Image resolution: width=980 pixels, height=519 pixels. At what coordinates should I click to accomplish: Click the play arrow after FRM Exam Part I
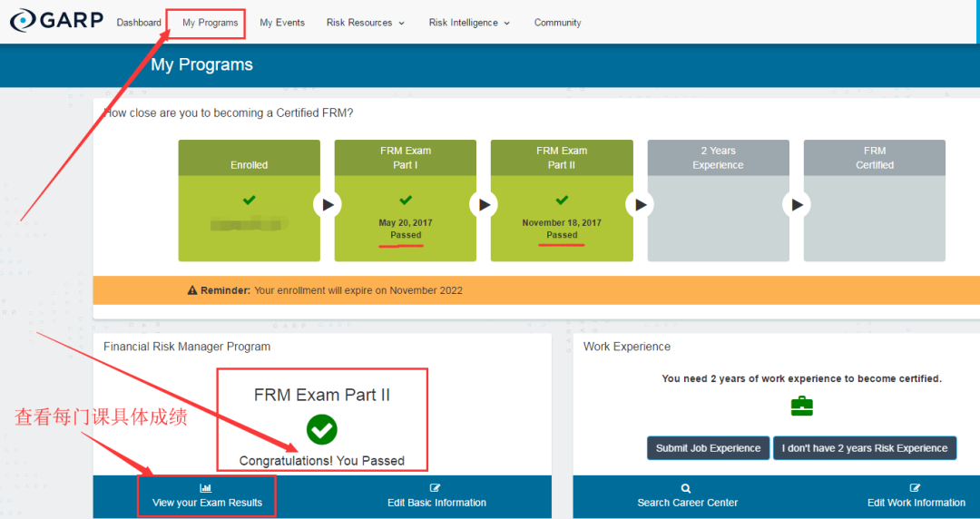[484, 204]
